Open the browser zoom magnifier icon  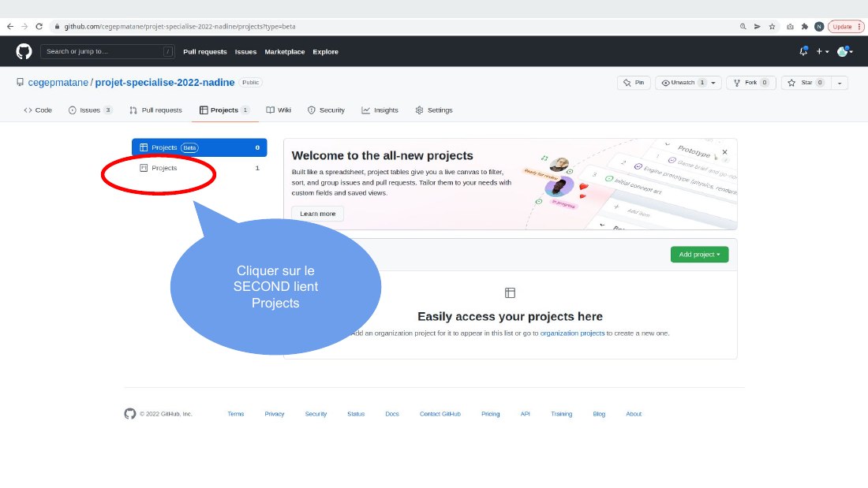pyautogui.click(x=743, y=27)
